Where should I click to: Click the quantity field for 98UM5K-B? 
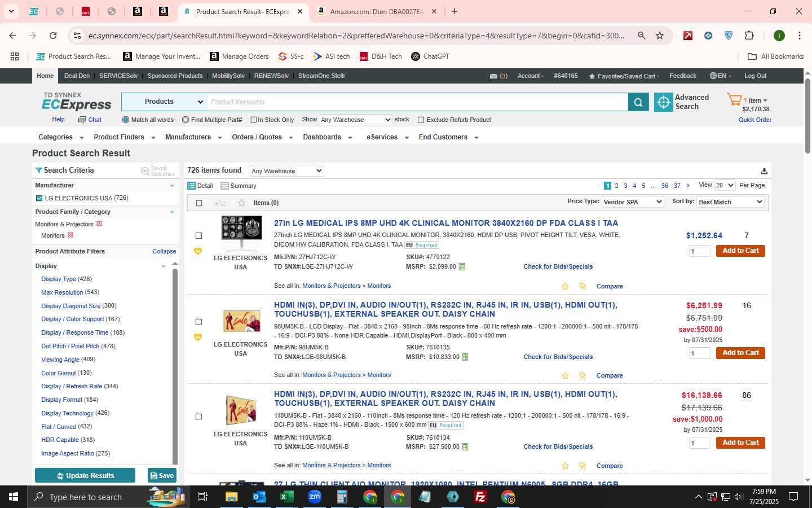click(700, 353)
